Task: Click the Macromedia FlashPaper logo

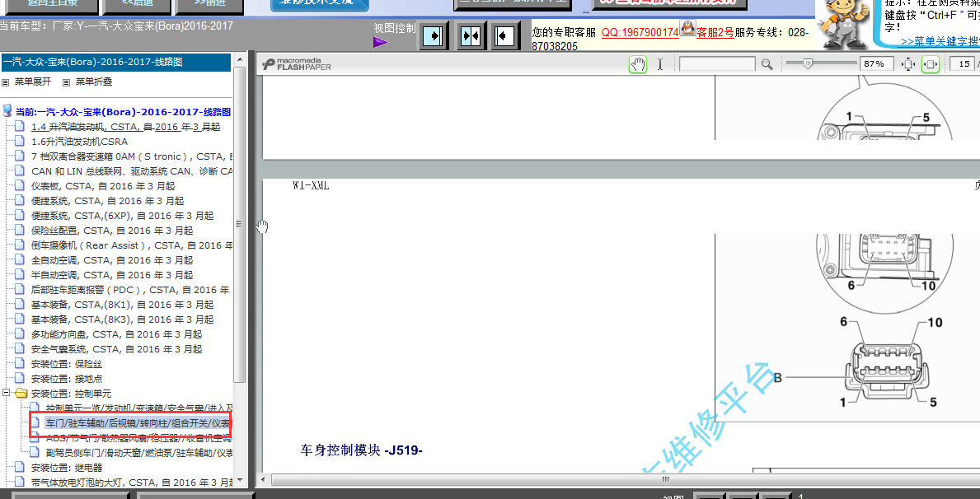Action: tap(297, 64)
